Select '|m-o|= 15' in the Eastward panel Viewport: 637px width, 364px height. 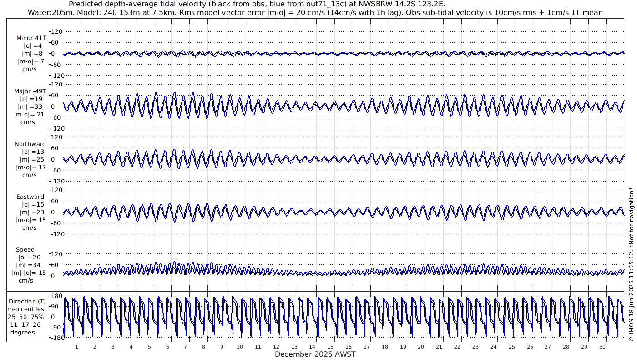coord(31,220)
